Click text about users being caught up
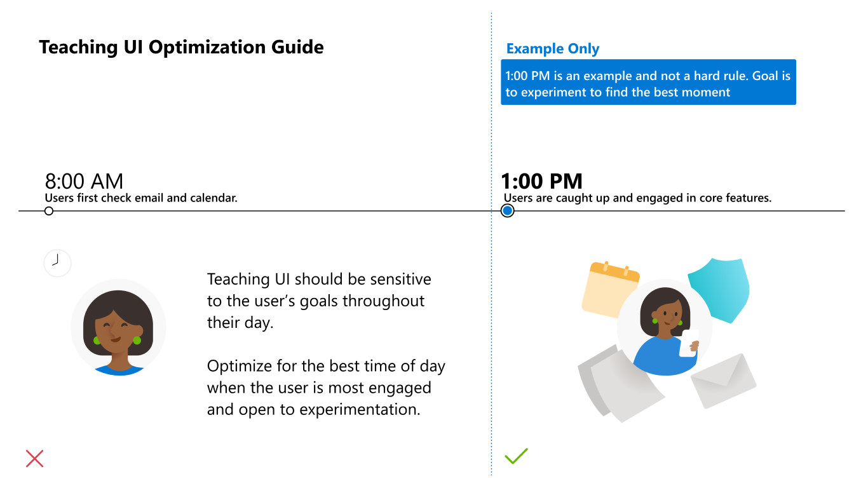Screen dimensions: 868x488 pos(637,198)
